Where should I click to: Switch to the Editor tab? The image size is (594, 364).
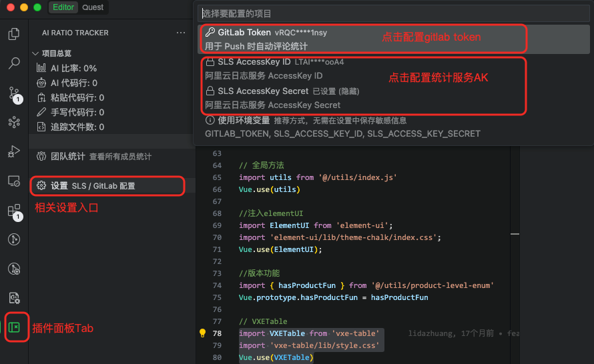click(63, 7)
